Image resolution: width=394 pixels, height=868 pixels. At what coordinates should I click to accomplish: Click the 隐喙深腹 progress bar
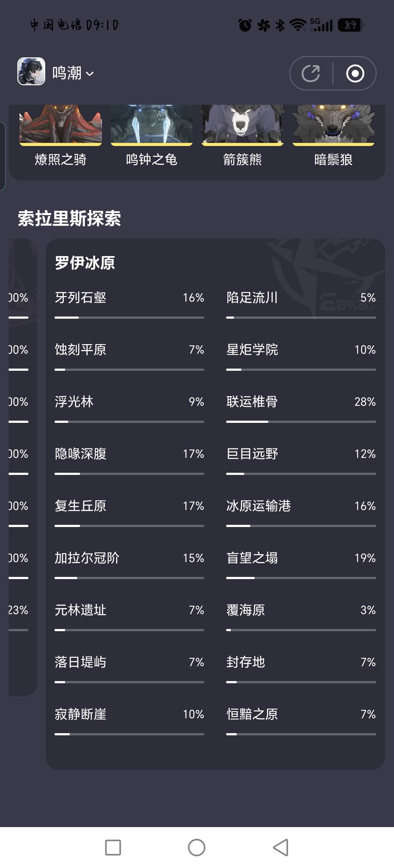click(129, 474)
